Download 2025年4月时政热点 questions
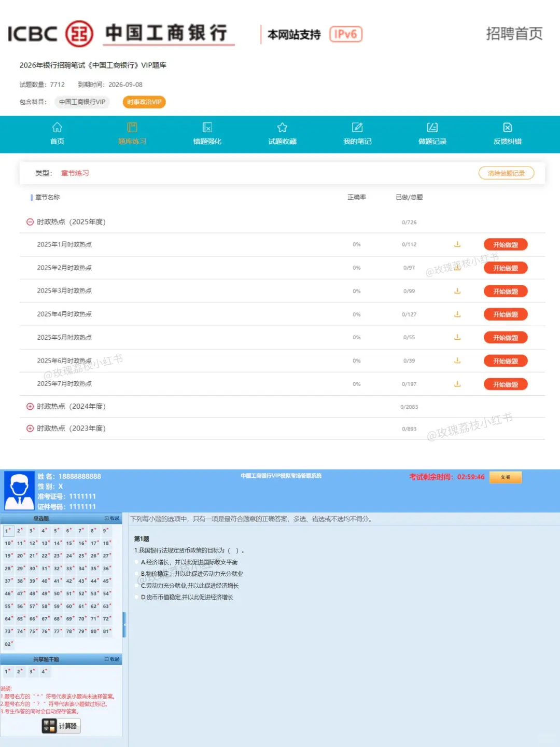Screen dimensions: 560x747 pos(457,314)
